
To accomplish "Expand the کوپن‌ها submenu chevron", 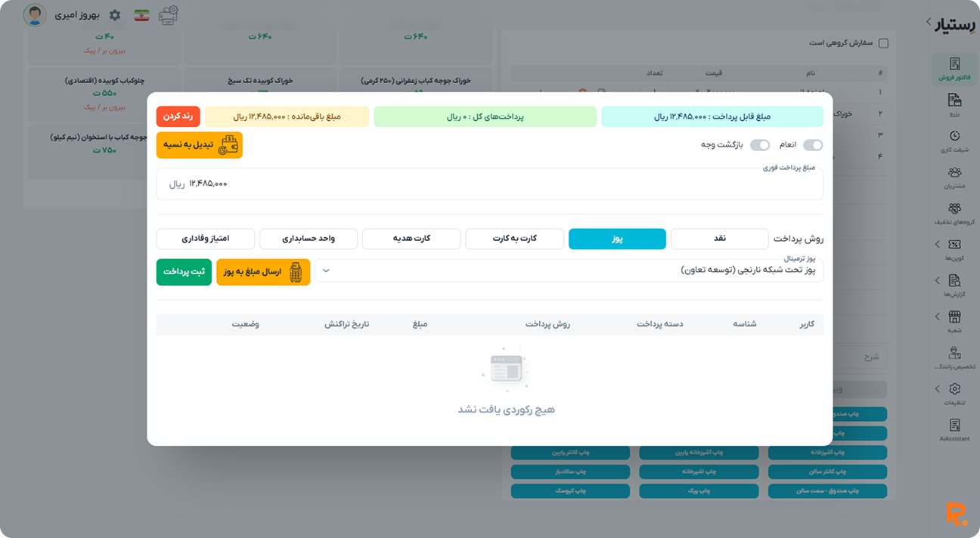I will coord(938,244).
